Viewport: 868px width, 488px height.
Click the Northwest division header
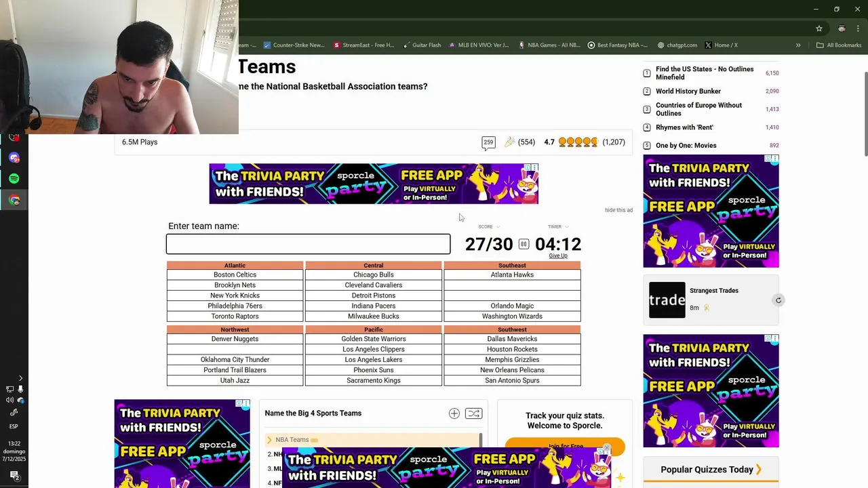(x=235, y=329)
